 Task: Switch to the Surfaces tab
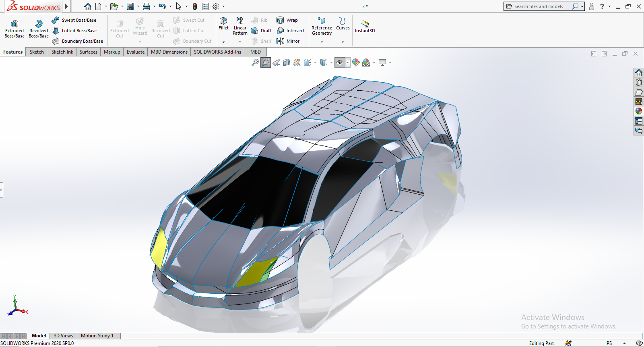[89, 52]
